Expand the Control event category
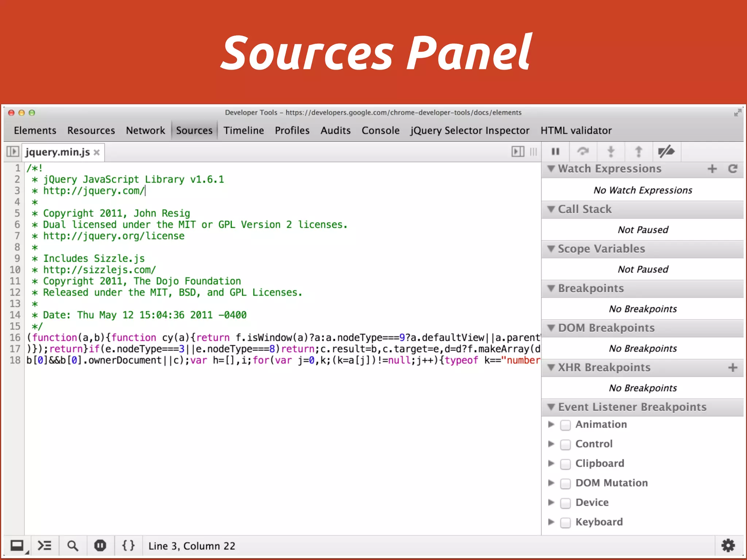Screen dimensions: 747x560 point(551,444)
